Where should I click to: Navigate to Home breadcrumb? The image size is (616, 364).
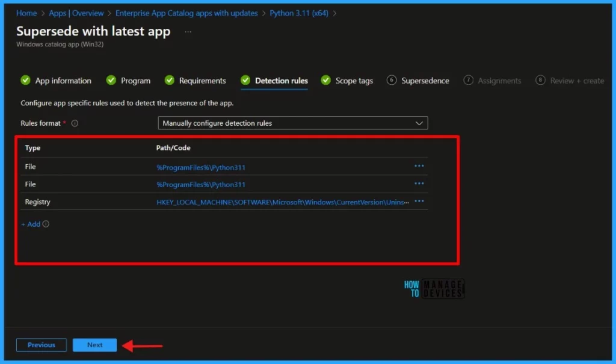click(x=26, y=13)
